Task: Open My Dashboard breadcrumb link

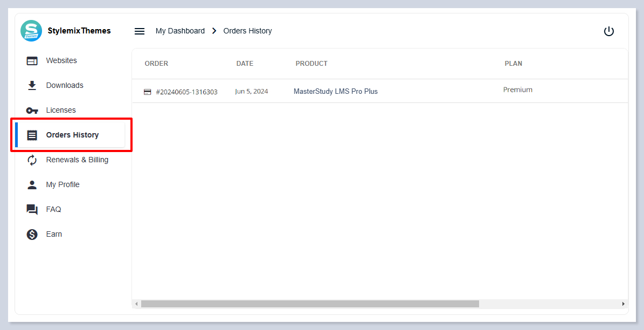Action: coord(180,31)
